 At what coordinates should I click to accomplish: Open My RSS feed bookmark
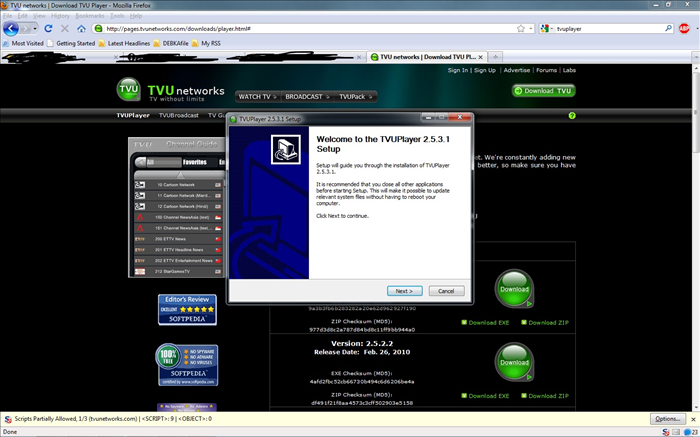tap(206, 43)
